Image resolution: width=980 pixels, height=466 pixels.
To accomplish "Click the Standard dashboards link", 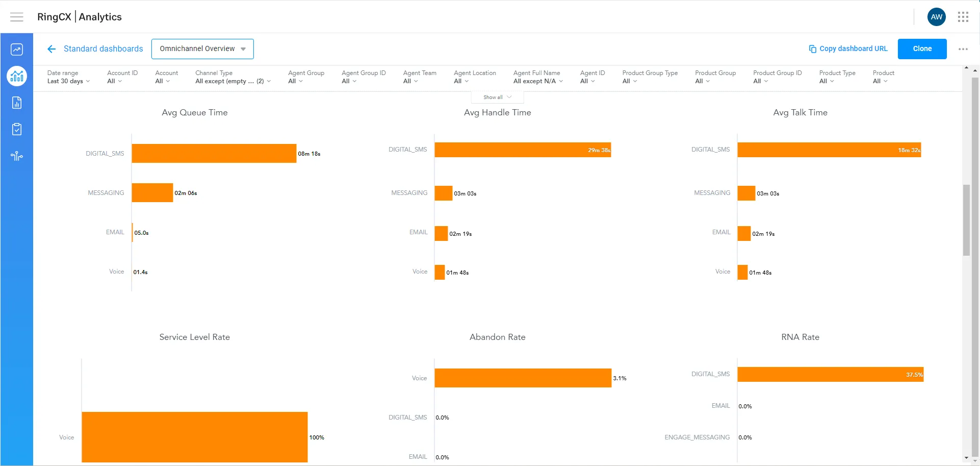I will coord(103,49).
